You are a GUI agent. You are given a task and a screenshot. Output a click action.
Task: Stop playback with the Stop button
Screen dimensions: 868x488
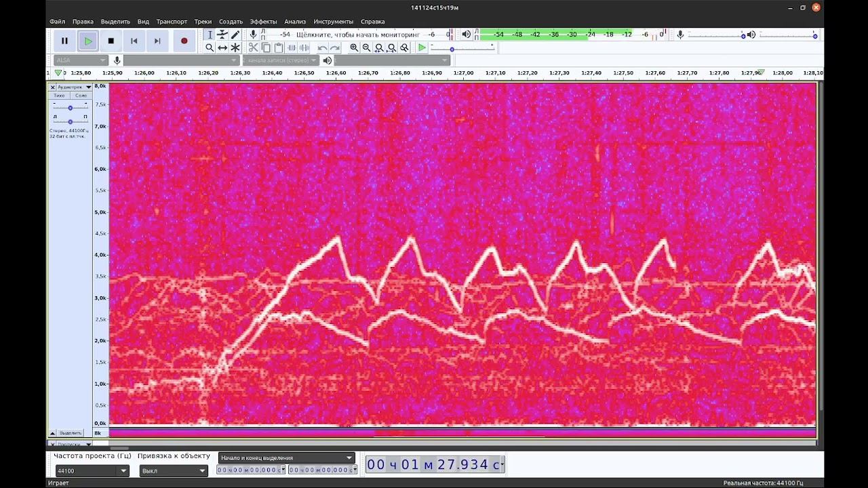click(111, 41)
